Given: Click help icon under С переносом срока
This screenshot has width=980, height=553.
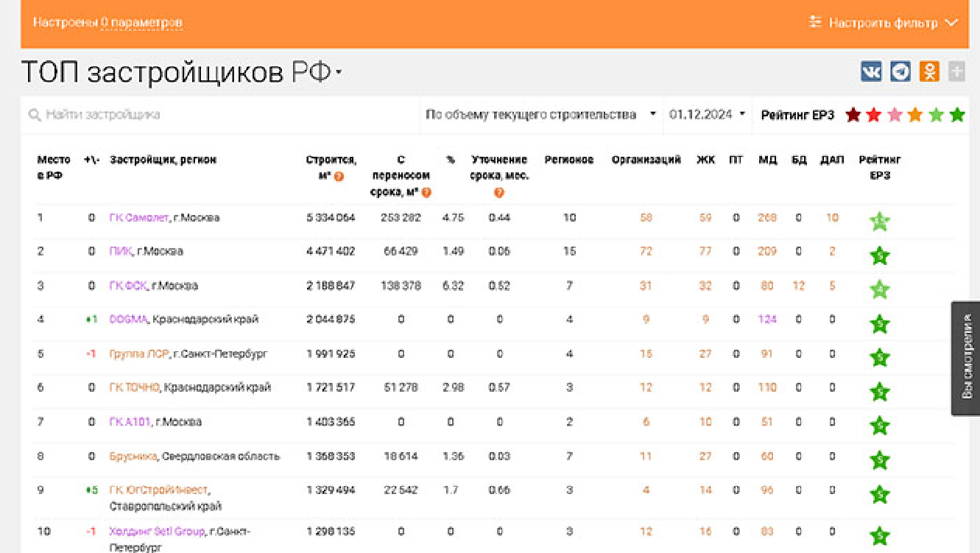Looking at the screenshot, I should coord(426,193).
